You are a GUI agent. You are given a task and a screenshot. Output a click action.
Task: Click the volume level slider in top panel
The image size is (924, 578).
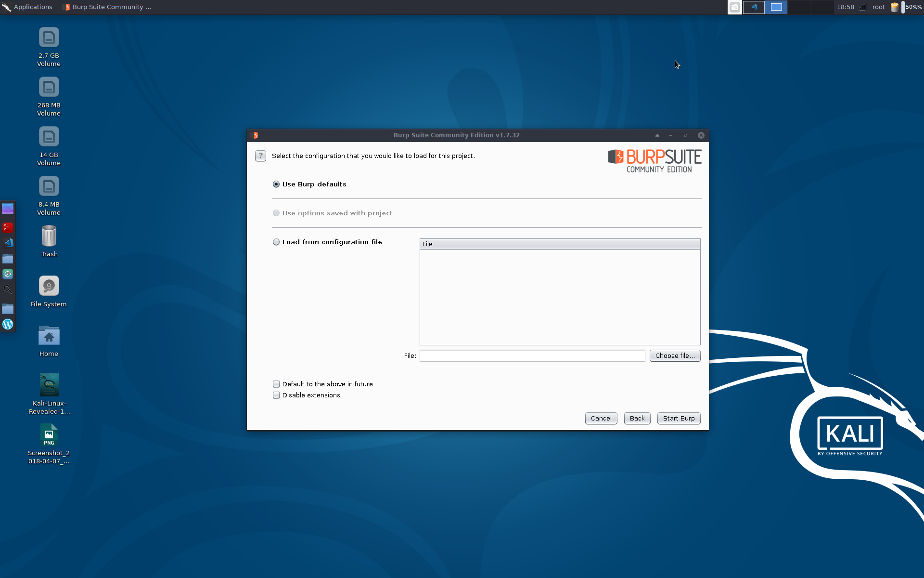point(903,7)
